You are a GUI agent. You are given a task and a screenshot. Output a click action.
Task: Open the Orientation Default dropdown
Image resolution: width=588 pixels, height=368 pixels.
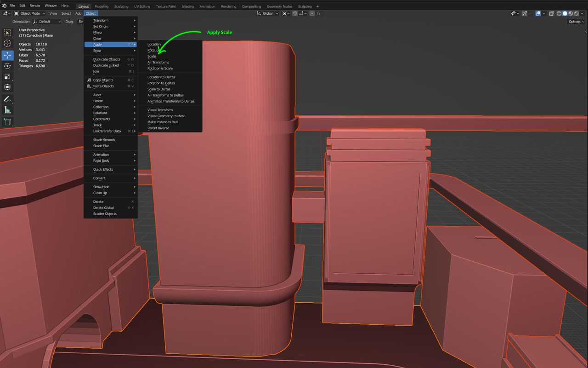(x=47, y=22)
